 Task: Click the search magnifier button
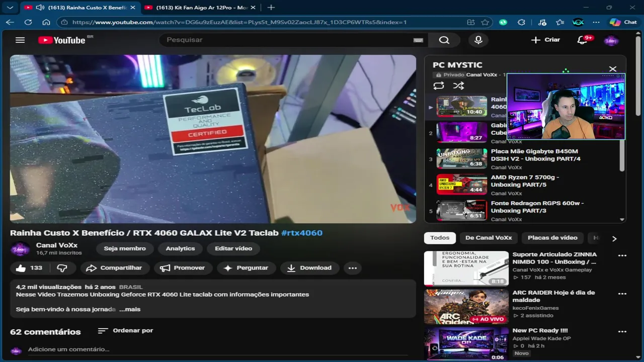click(x=444, y=40)
